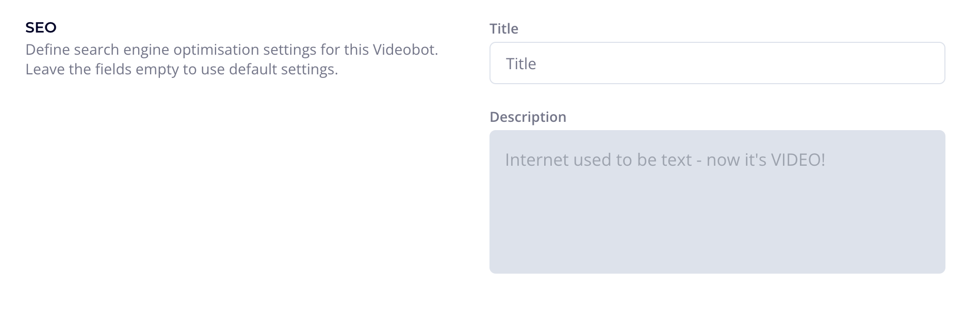The height and width of the screenshot is (317, 980).
Task: Click the 'Internet used to be text' placeholder
Action: coord(665,160)
